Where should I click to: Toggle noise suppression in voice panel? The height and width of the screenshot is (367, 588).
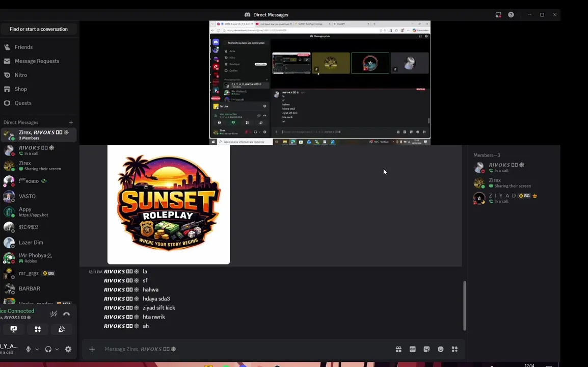54,313
